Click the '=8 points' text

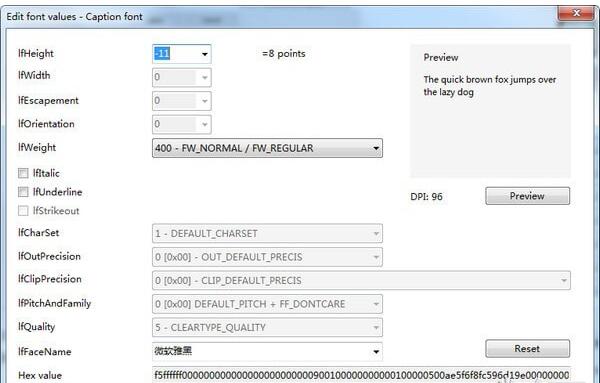click(284, 54)
